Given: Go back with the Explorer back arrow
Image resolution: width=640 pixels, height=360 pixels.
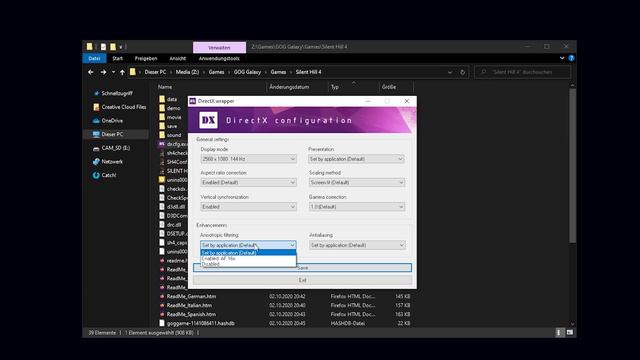Looking at the screenshot, I should pos(91,72).
